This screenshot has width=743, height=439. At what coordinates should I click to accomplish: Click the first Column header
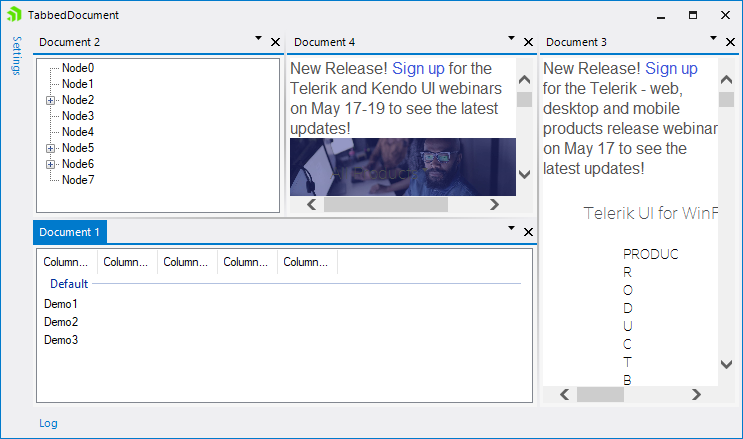tap(67, 262)
